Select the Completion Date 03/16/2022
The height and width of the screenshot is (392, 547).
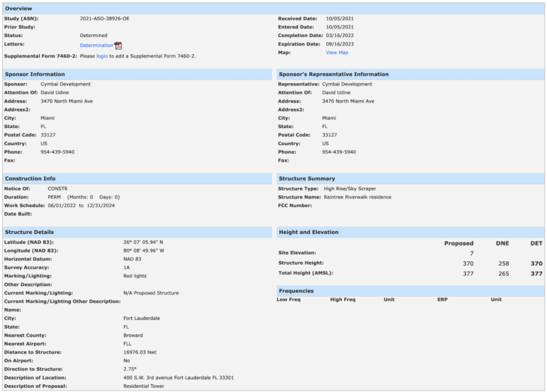click(340, 35)
